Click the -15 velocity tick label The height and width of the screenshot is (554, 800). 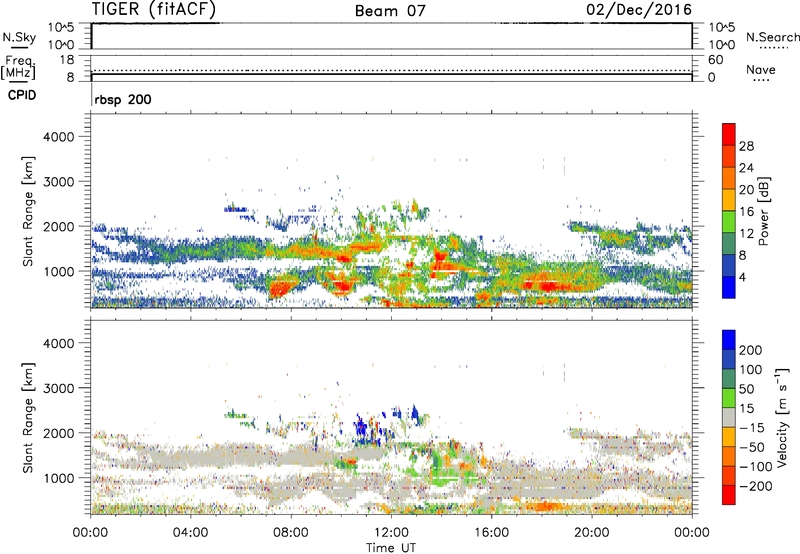(x=752, y=427)
